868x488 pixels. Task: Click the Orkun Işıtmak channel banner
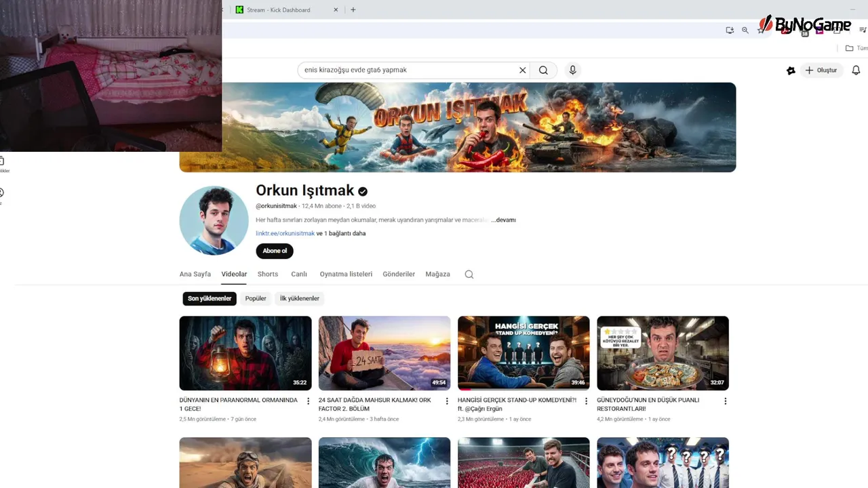point(458,127)
